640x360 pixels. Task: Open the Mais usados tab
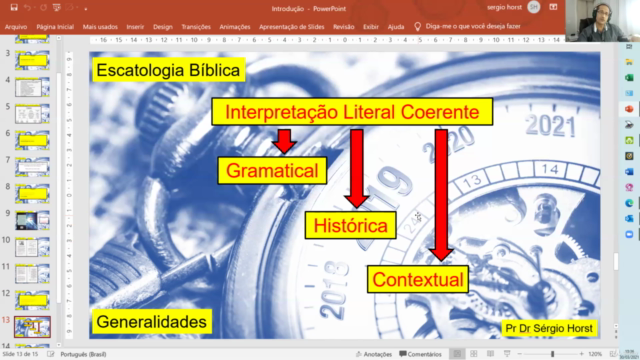tap(100, 27)
